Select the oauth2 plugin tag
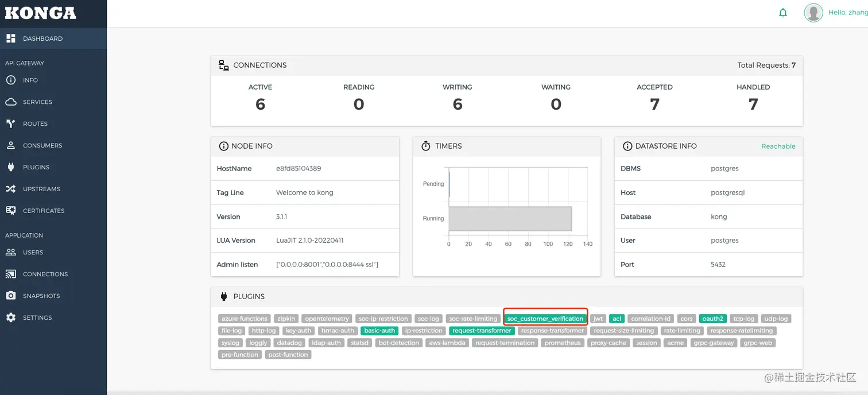Viewport: 868px width, 395px height. coord(714,319)
